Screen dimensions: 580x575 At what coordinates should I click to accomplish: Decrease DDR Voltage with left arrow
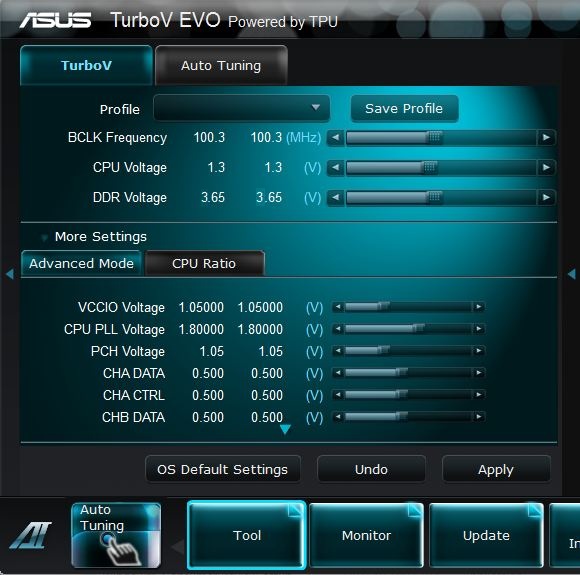pos(335,198)
